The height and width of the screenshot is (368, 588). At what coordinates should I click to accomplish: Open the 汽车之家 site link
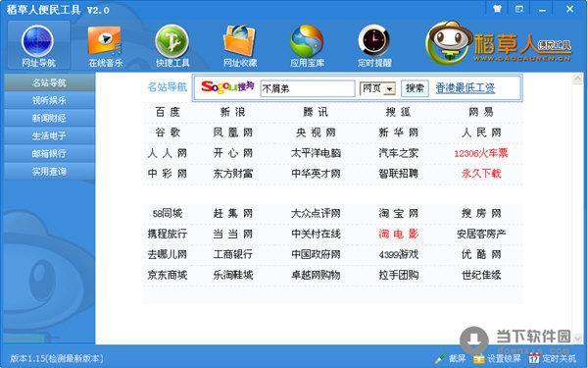point(398,153)
